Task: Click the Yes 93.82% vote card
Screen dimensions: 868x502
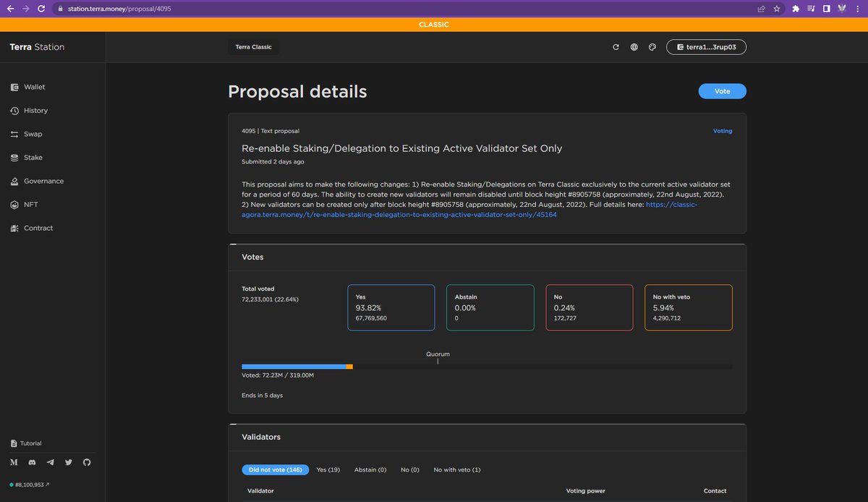Action: coord(391,307)
